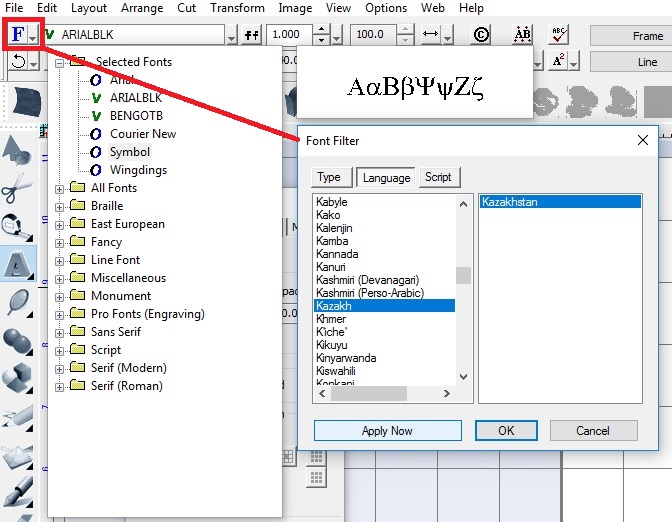
Task: Expand the East European folder
Action: [x=60, y=225]
